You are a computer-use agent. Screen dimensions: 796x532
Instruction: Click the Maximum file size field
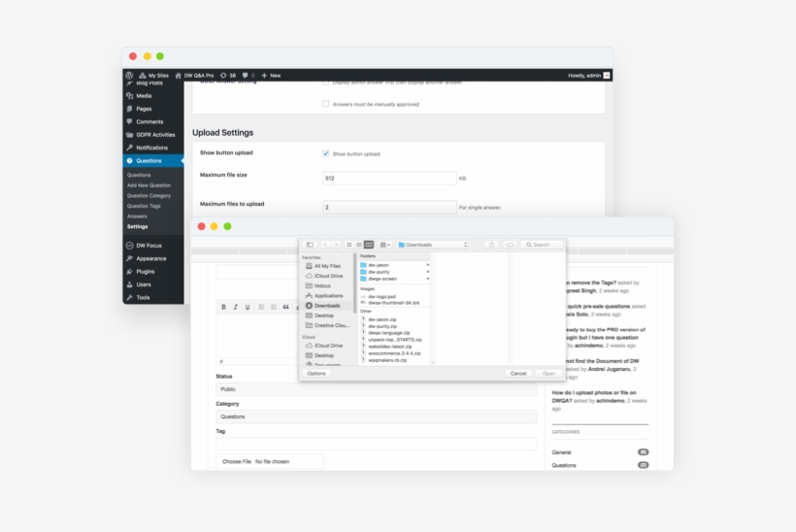(x=389, y=179)
